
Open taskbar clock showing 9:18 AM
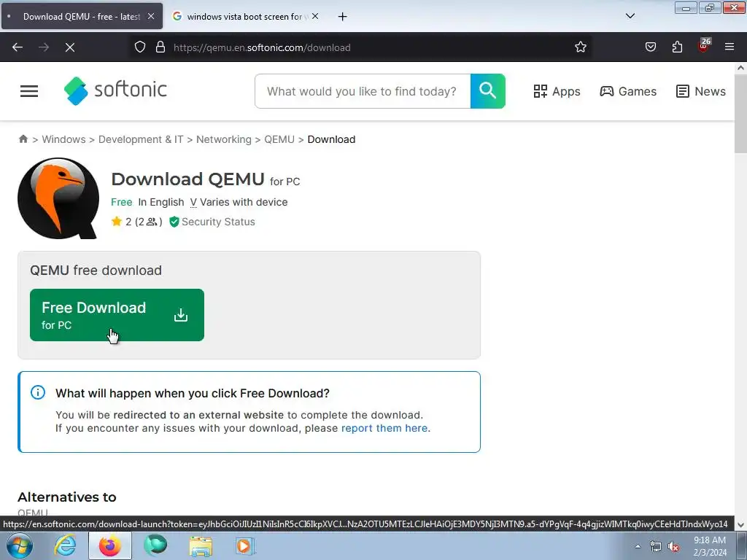click(710, 546)
